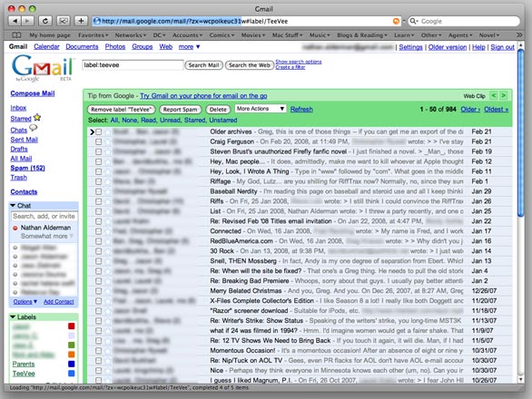
Task: Open status message dropdown Somewhat more
Action: click(47, 236)
